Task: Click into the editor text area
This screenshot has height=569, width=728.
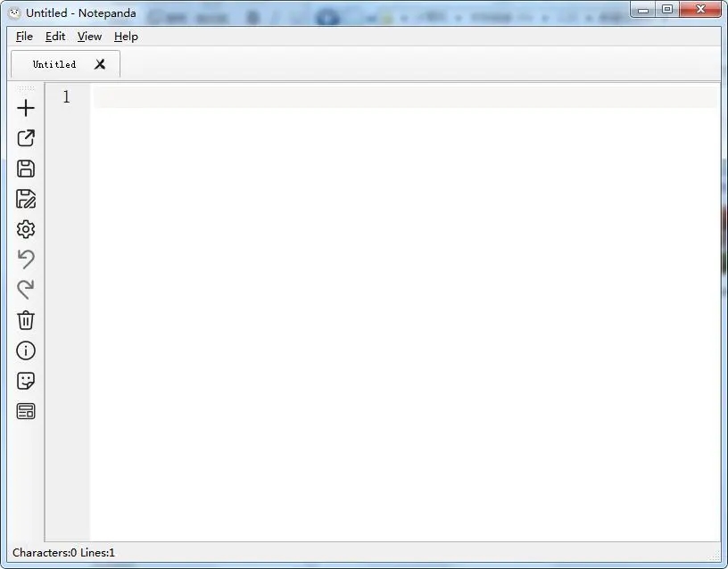Action: click(405, 312)
